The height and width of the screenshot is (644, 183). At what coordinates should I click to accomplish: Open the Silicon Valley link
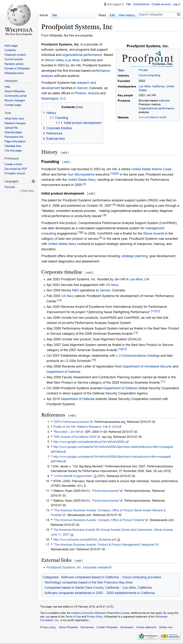pos(54,60)
